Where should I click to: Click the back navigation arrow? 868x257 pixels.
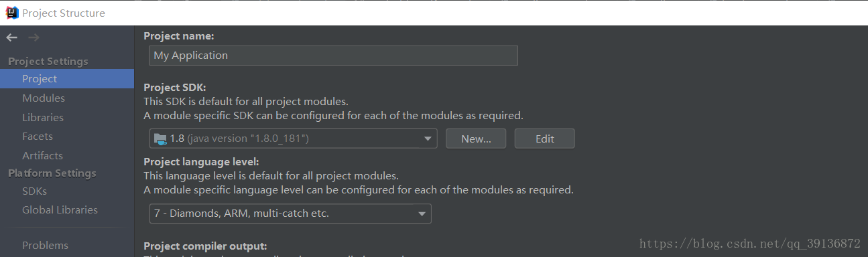pyautogui.click(x=11, y=37)
